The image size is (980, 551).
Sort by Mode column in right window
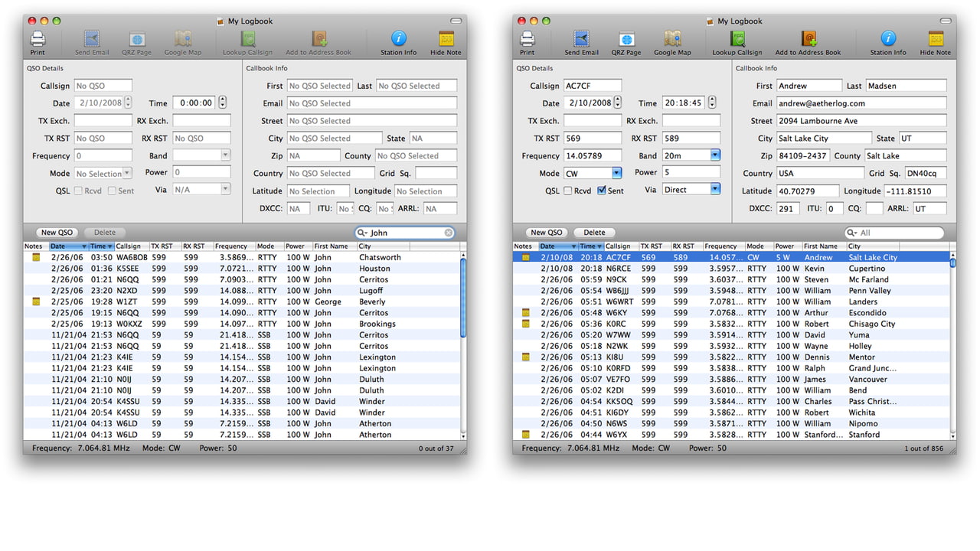point(758,246)
